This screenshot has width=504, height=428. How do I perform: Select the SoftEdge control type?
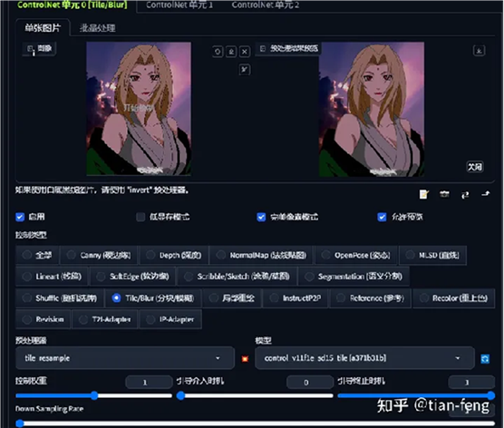point(132,277)
